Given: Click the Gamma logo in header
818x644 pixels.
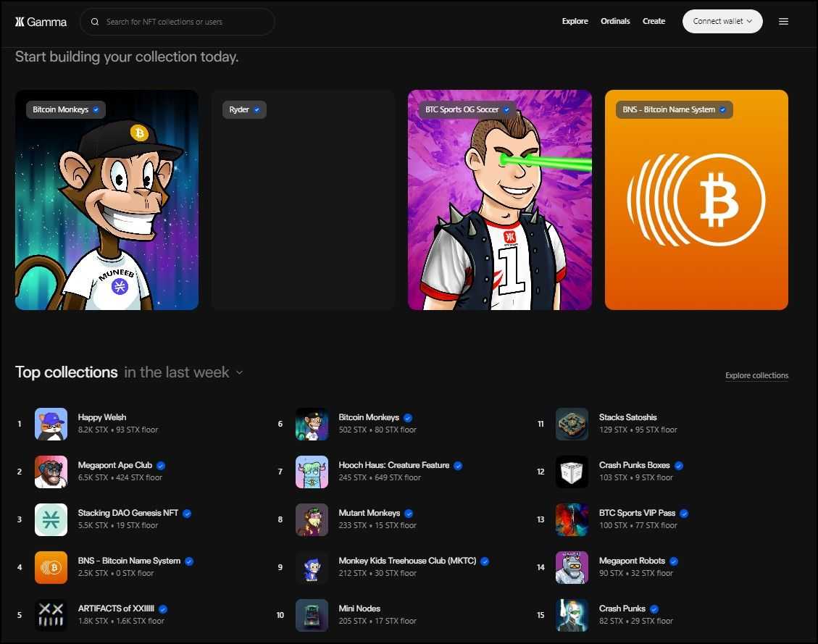Looking at the screenshot, I should (41, 22).
